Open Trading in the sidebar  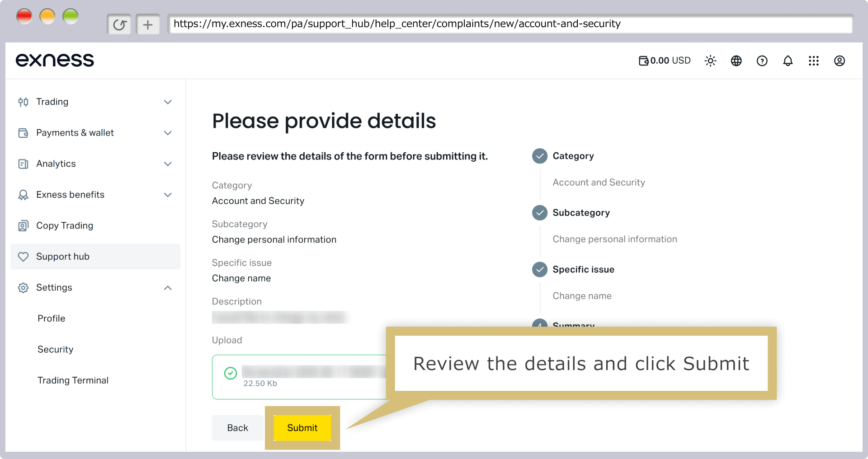[95, 102]
